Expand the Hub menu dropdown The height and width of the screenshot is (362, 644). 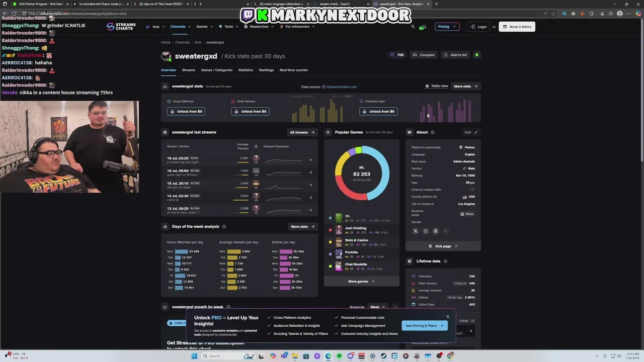pyautogui.click(x=155, y=27)
